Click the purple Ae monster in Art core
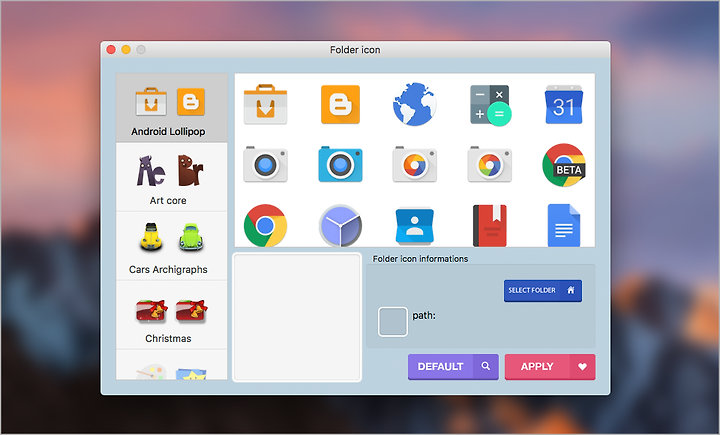The width and height of the screenshot is (720, 435). tap(150, 171)
